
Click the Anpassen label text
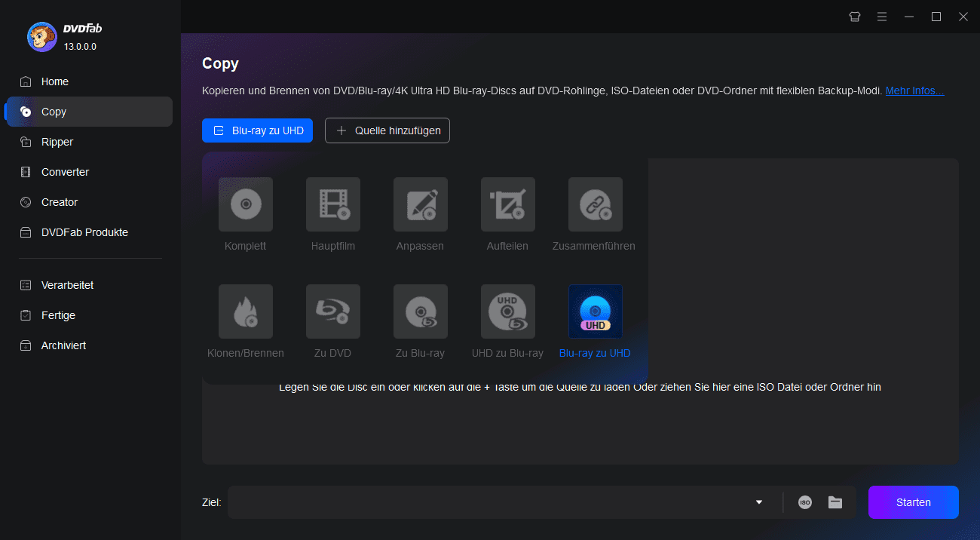(420, 246)
